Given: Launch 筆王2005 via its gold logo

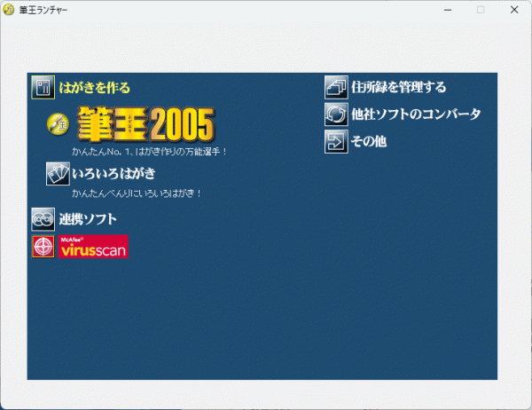Looking at the screenshot, I should pyautogui.click(x=146, y=124).
